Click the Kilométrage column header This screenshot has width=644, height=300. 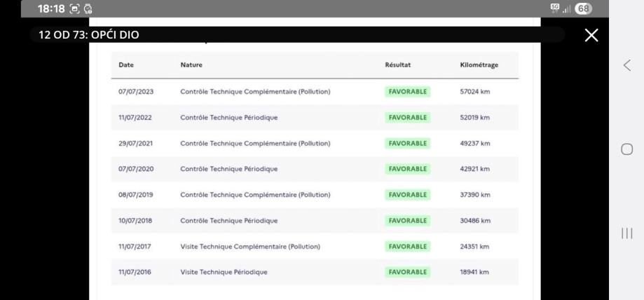(479, 65)
